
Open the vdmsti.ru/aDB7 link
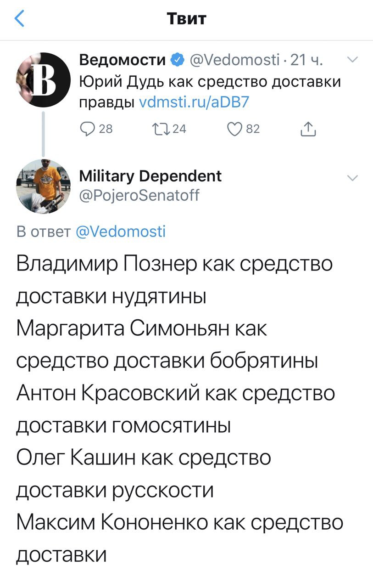tap(193, 102)
